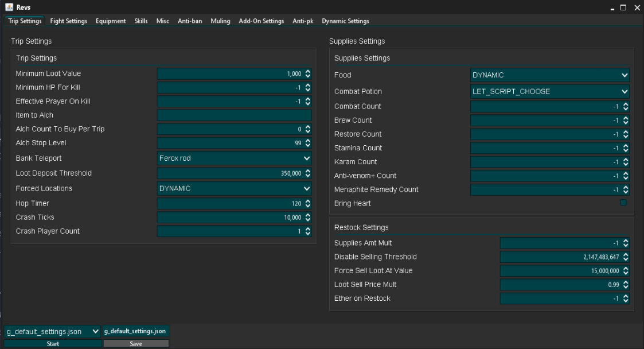Open the g_default_settings.json profile dropdown
644x349 pixels.
(x=53, y=331)
